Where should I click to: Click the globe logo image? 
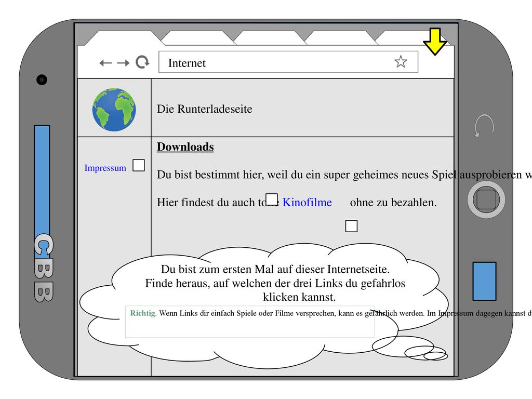[x=114, y=110]
